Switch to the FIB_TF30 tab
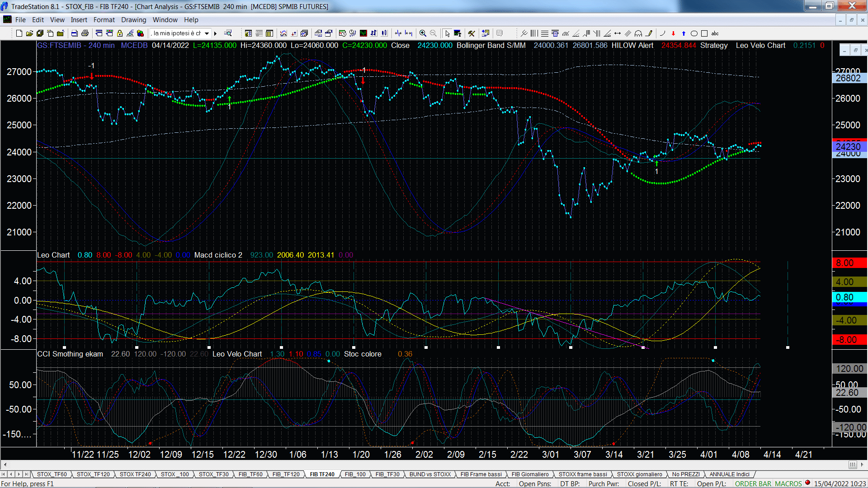 point(387,474)
